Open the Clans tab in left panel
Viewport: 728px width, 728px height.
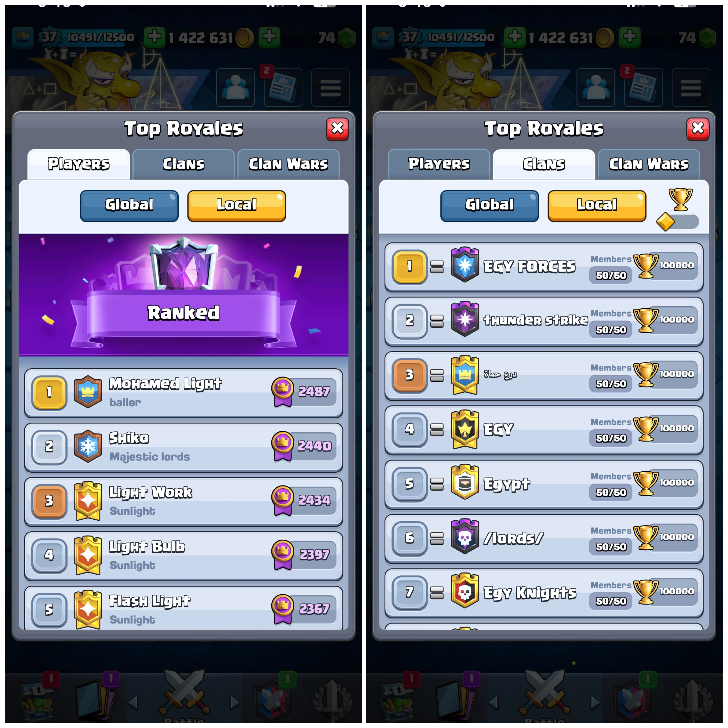(x=184, y=164)
